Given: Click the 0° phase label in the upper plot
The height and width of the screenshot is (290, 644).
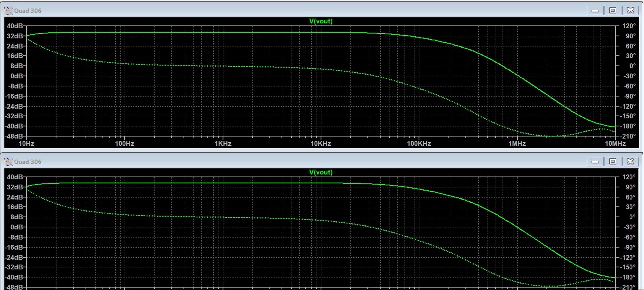Looking at the screenshot, I should (632, 66).
